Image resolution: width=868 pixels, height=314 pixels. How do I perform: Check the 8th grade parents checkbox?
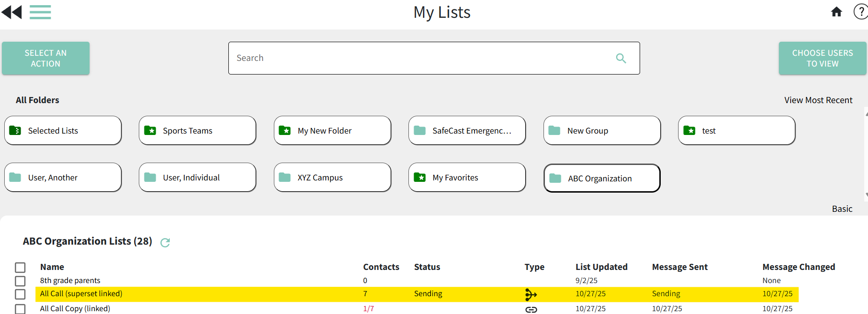(x=20, y=281)
